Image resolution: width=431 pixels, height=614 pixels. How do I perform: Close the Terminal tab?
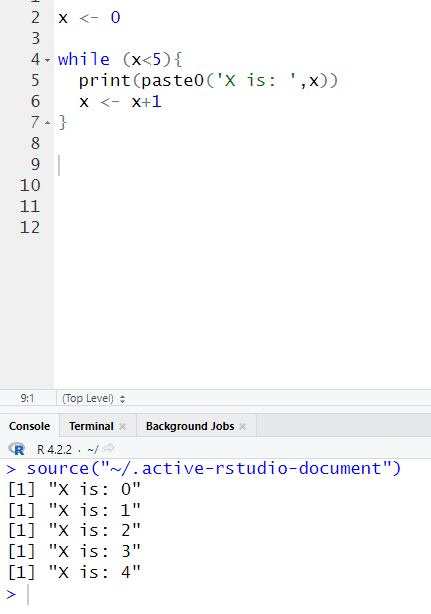[123, 426]
